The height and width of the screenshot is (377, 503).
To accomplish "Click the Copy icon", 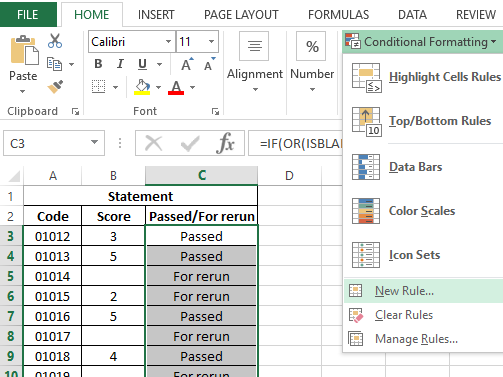I will (x=54, y=64).
